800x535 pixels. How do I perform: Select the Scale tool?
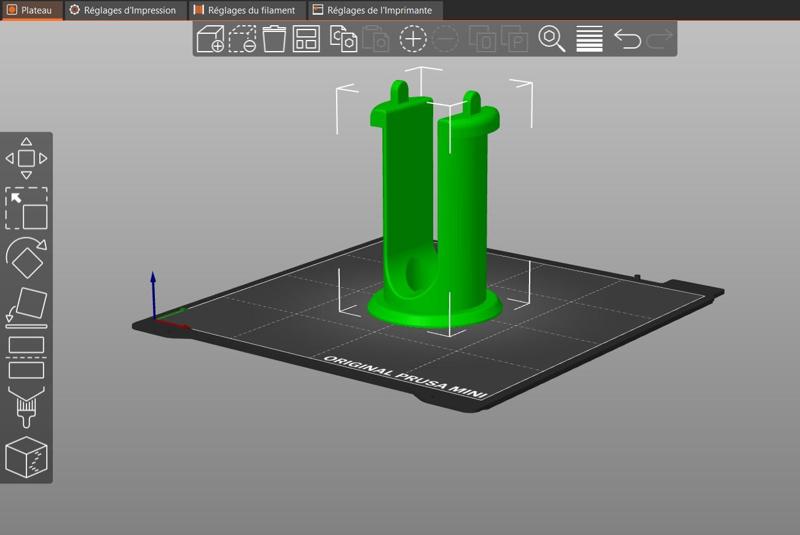click(x=27, y=209)
